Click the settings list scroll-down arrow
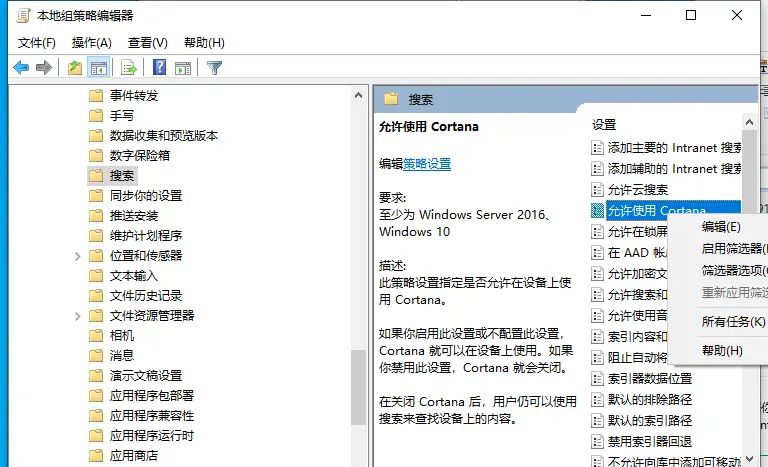Viewport: 768px width, 467px height. click(x=749, y=459)
